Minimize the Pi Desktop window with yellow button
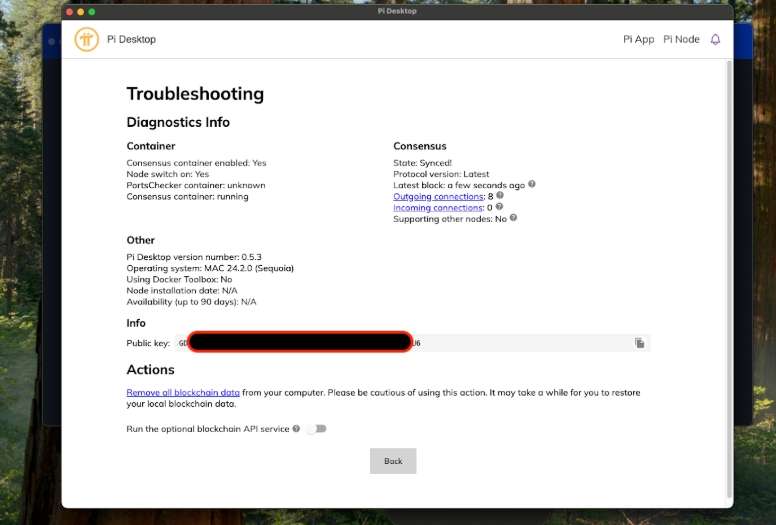The width and height of the screenshot is (776, 525). pyautogui.click(x=80, y=11)
